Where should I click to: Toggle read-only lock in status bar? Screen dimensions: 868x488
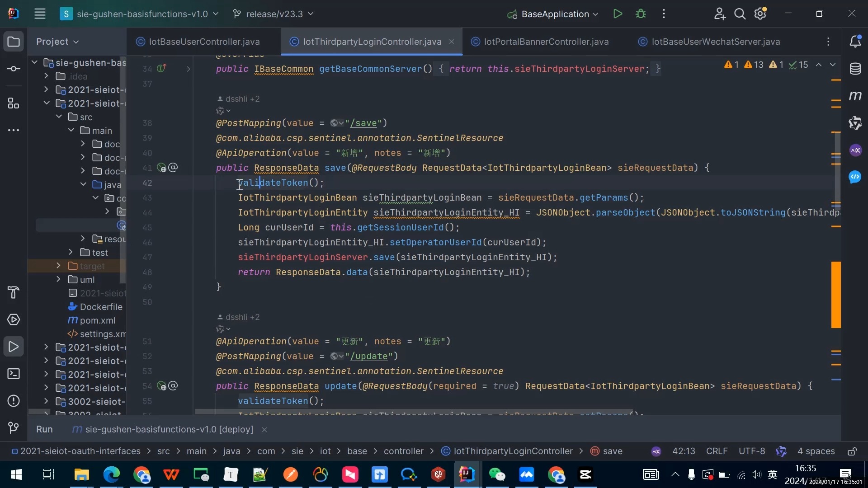tap(852, 451)
